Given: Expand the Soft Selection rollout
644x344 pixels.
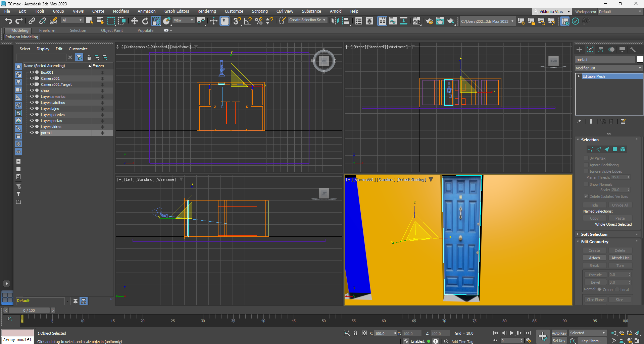Looking at the screenshot, I should pyautogui.click(x=594, y=234).
